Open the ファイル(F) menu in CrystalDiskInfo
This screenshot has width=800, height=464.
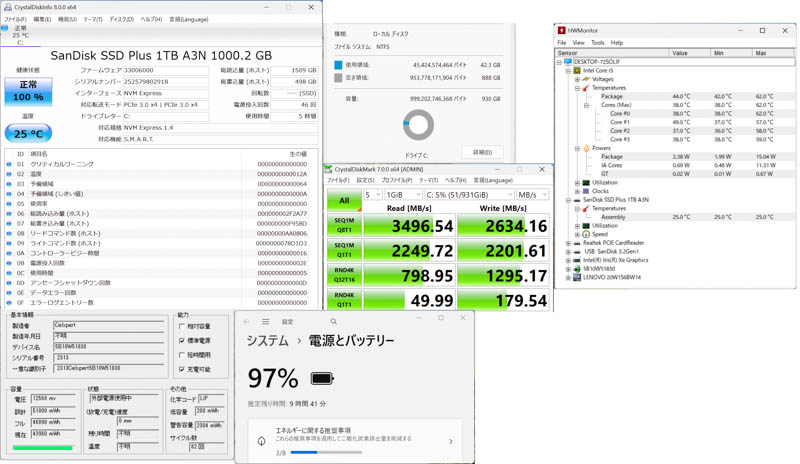15,19
